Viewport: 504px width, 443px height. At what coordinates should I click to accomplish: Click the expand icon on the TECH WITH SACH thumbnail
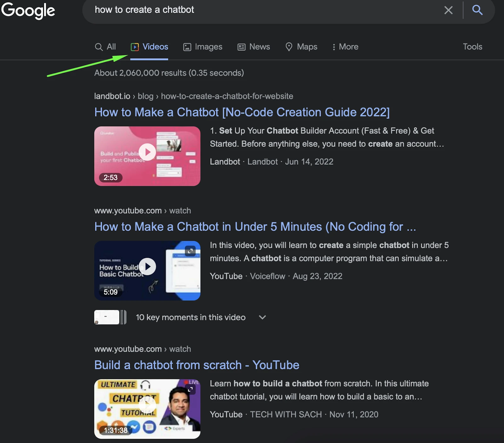coord(190,389)
